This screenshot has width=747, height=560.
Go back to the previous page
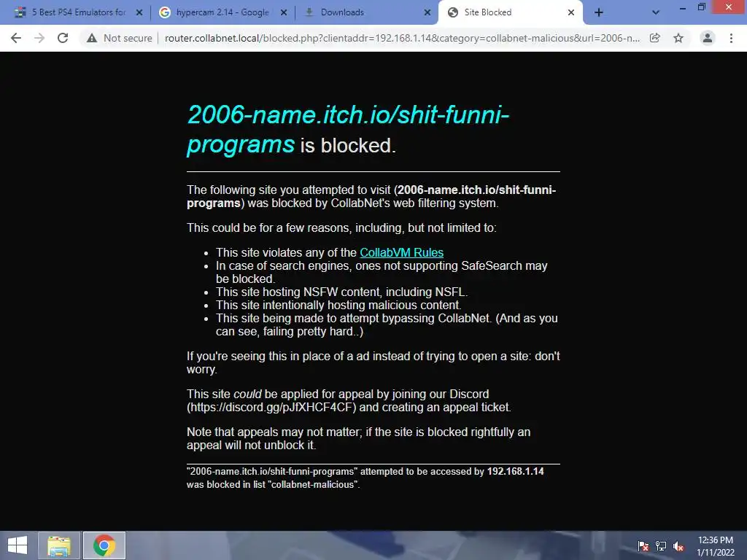(x=16, y=38)
